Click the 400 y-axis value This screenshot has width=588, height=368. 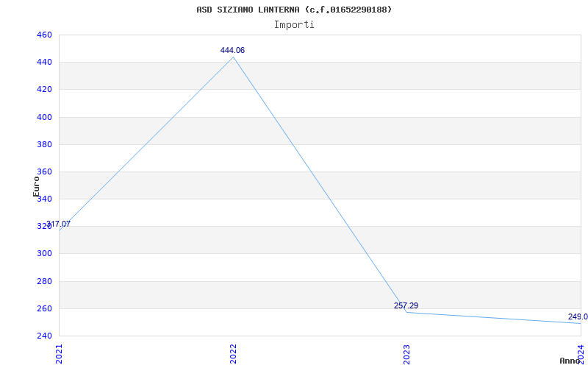point(44,117)
